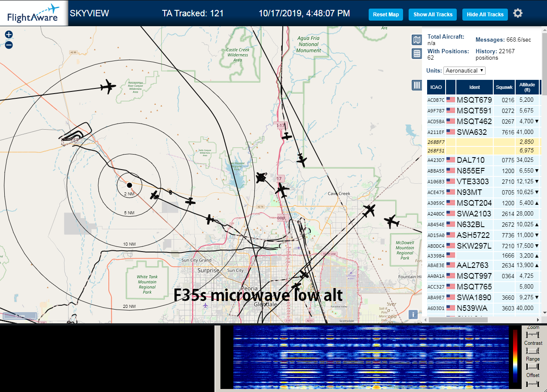Click the receiver site dot at range ring center
Screen dimensions: 547x392
point(129,185)
